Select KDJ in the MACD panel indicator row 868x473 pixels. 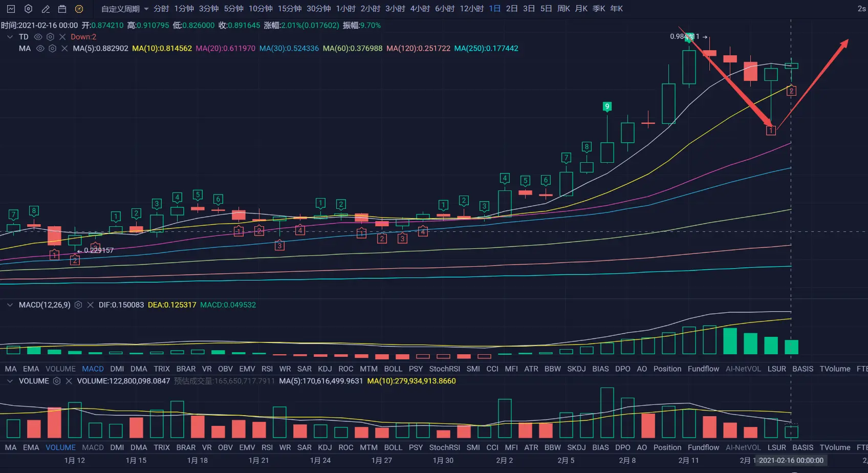(x=325, y=369)
